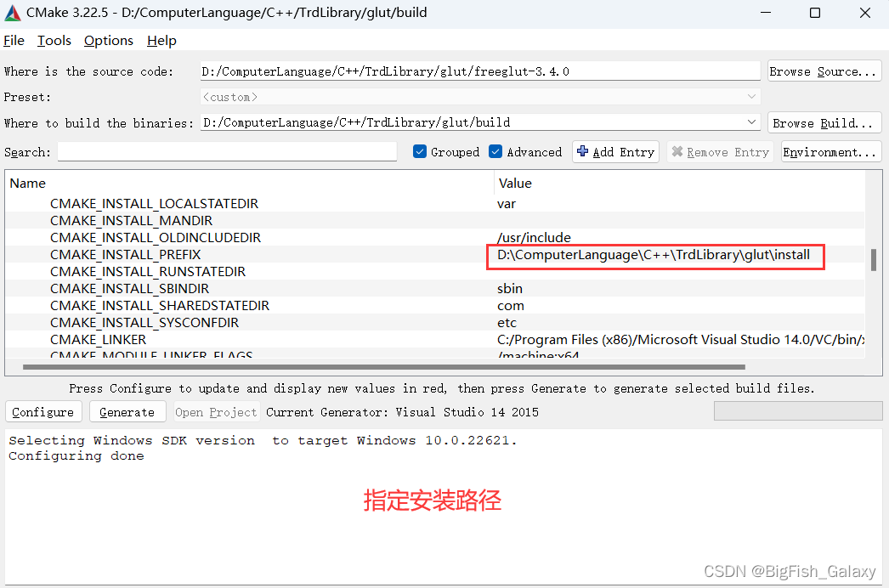Enable the Grouped checkbox

point(419,151)
